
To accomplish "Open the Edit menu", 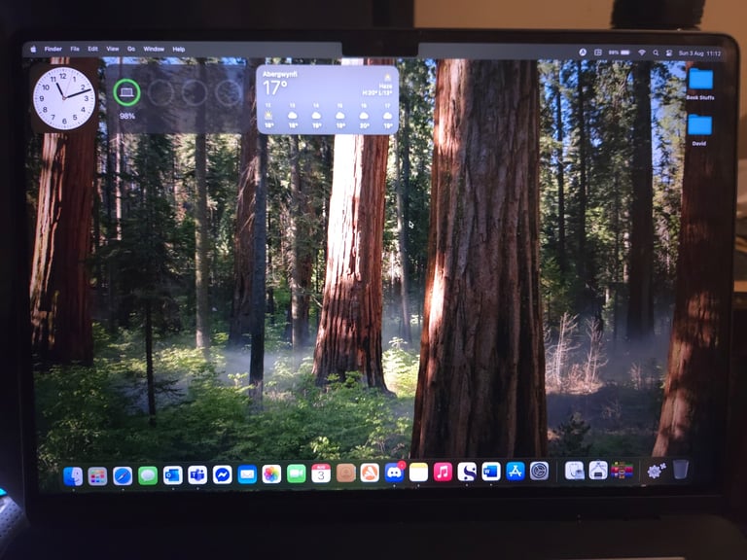I will tap(93, 49).
